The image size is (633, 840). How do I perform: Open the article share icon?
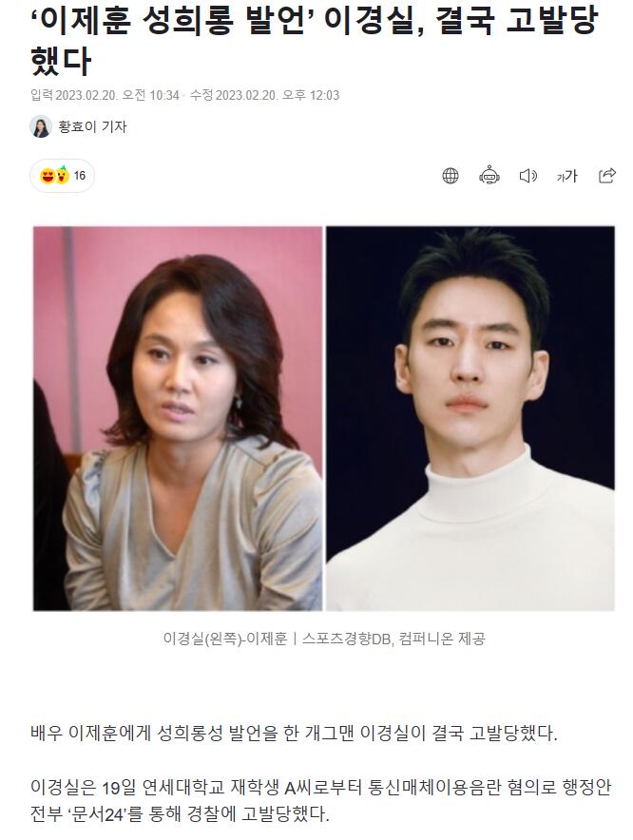point(606,175)
